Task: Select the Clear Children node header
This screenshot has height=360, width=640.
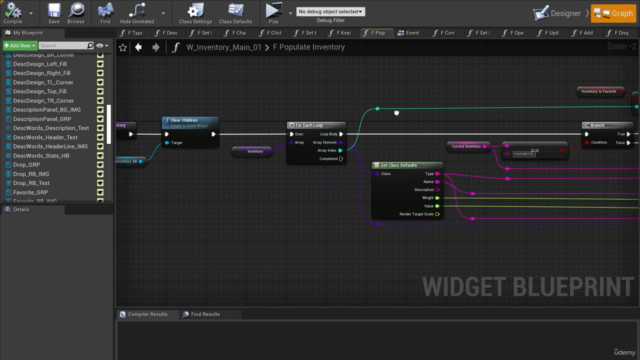Action: coord(190,122)
